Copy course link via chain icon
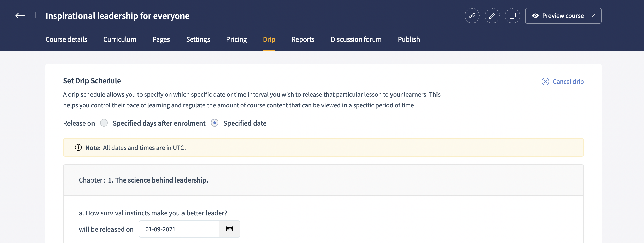This screenshot has width=644, height=243. click(x=472, y=16)
